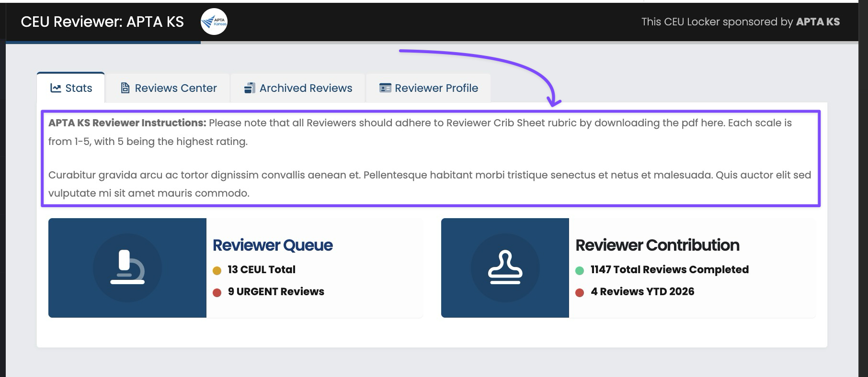Click the 4 Reviews YTD 2026 stat
868x377 pixels.
coord(642,291)
